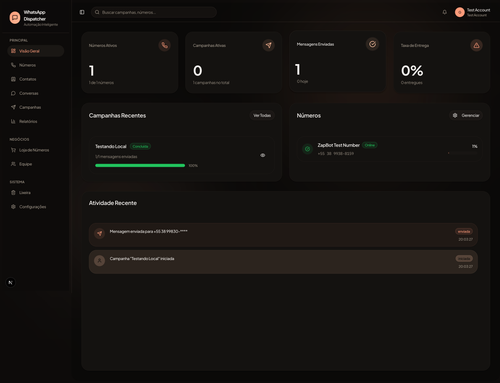Click the iniciada status badge

click(464, 258)
